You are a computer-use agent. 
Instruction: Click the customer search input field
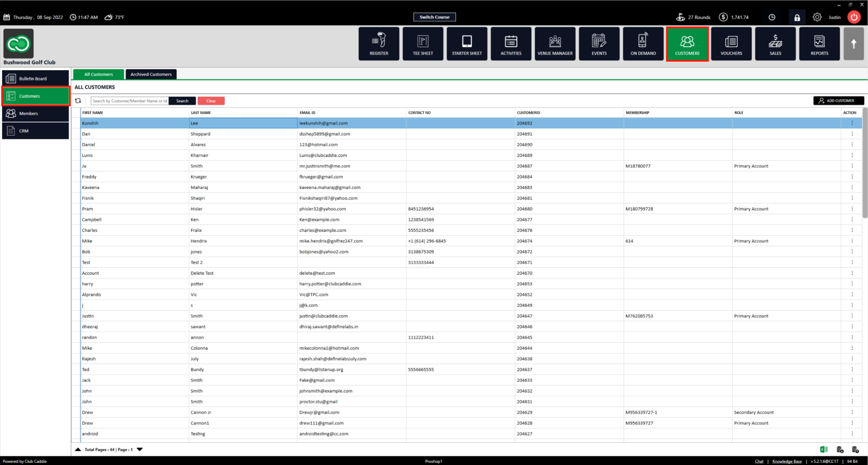pyautogui.click(x=129, y=101)
